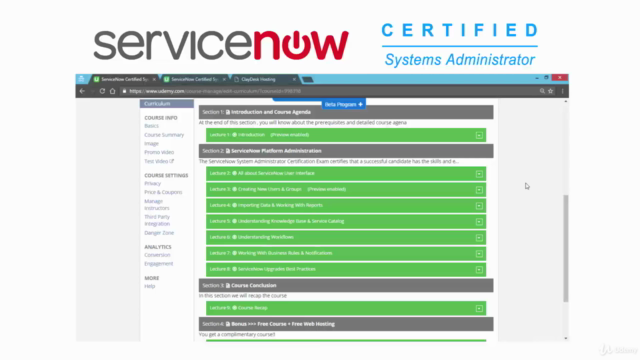Expand Lecture 1 Introduction row
Viewport: 640px width, 360px height.
tap(479, 135)
